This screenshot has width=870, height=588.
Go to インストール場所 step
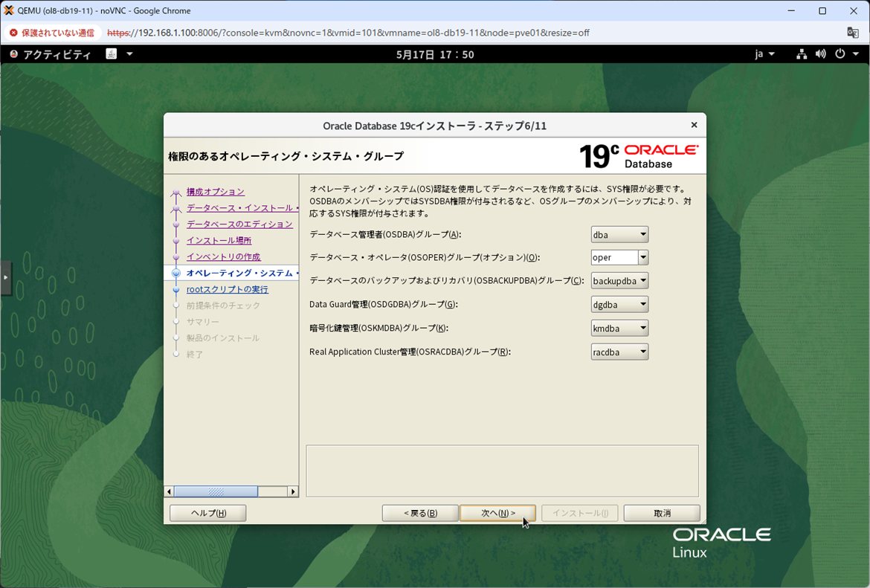pyautogui.click(x=219, y=240)
